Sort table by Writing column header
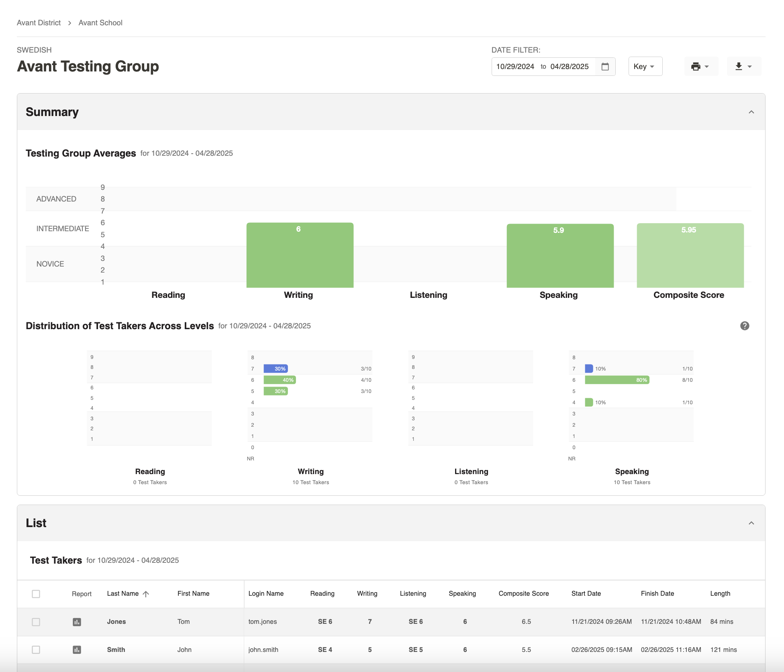This screenshot has width=784, height=672. pyautogui.click(x=367, y=594)
